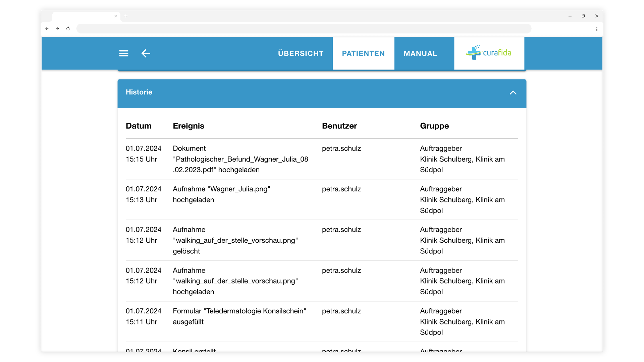Switch to the PATIENTEN tab
The image size is (644, 362).
363,53
